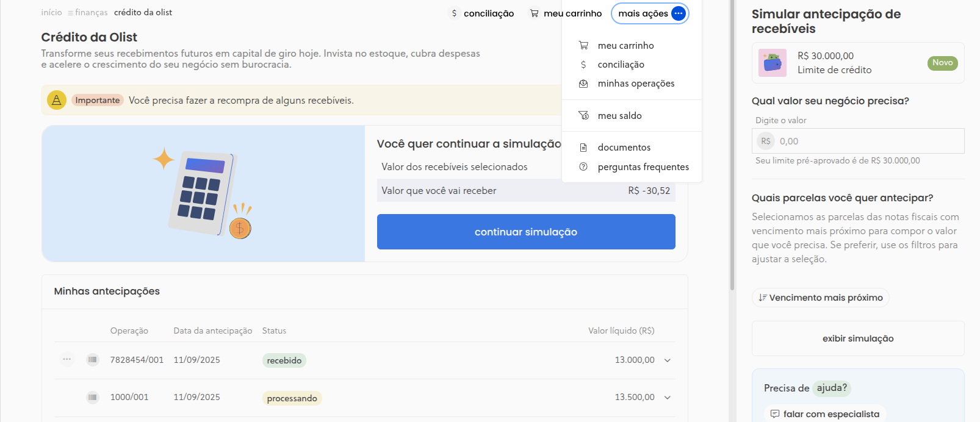Click the ajuda? highlighted tag
This screenshot has width=980, height=422.
pos(832,388)
